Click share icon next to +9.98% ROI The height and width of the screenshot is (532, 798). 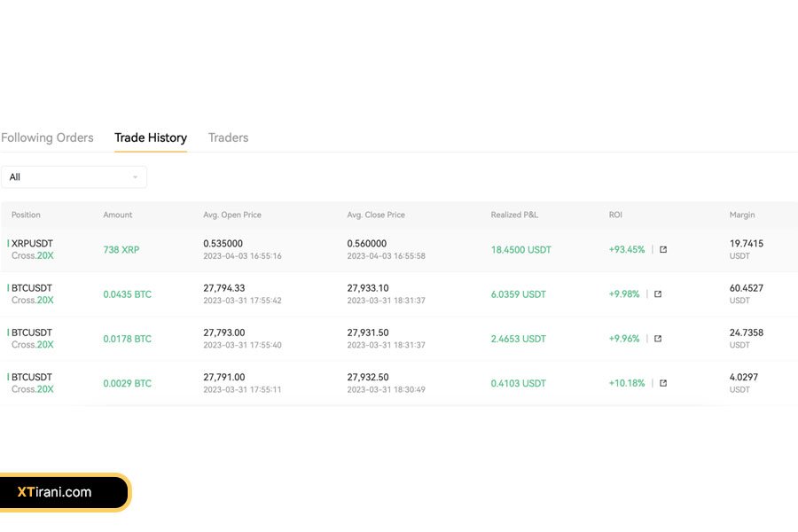pos(658,294)
